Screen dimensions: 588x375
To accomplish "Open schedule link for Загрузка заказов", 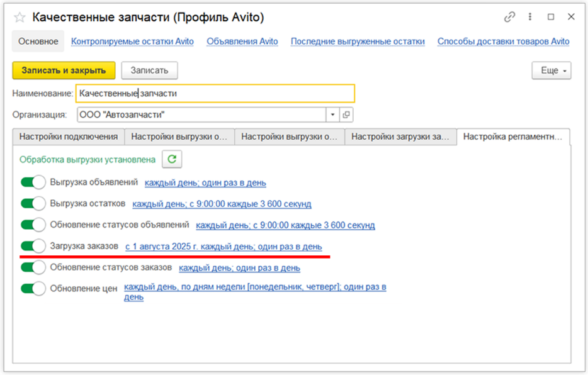I will (223, 247).
